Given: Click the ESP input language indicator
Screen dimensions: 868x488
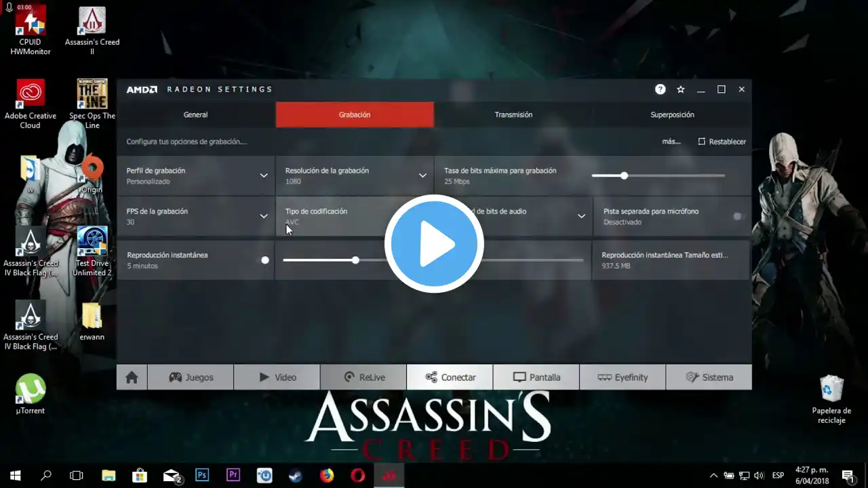Looking at the screenshot, I should 778,475.
